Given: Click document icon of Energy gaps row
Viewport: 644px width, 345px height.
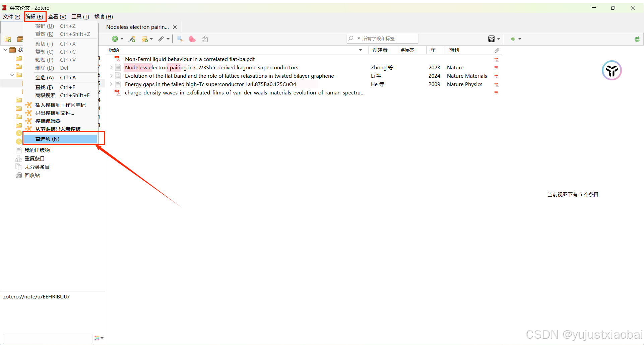Looking at the screenshot, I should [x=118, y=84].
